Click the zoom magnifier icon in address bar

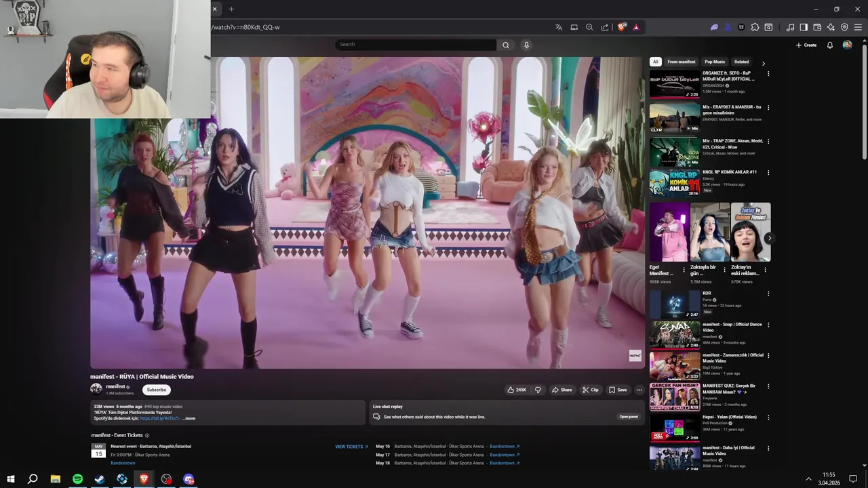tap(589, 27)
